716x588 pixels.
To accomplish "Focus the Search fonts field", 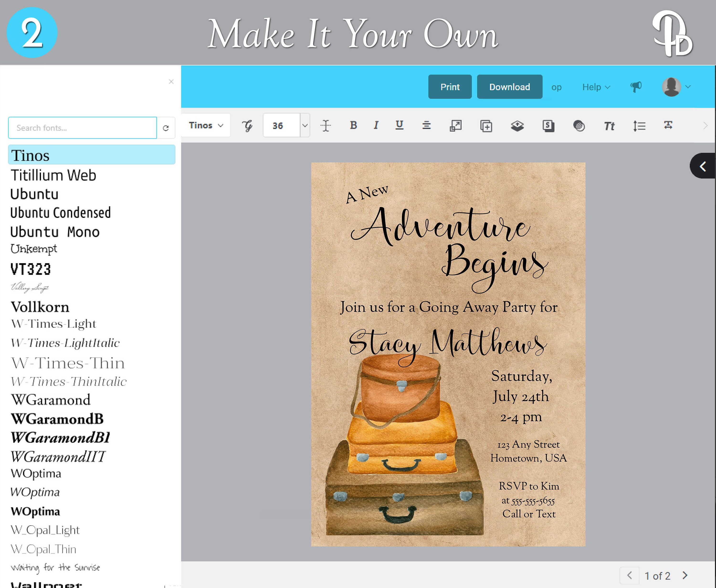I will tap(82, 128).
